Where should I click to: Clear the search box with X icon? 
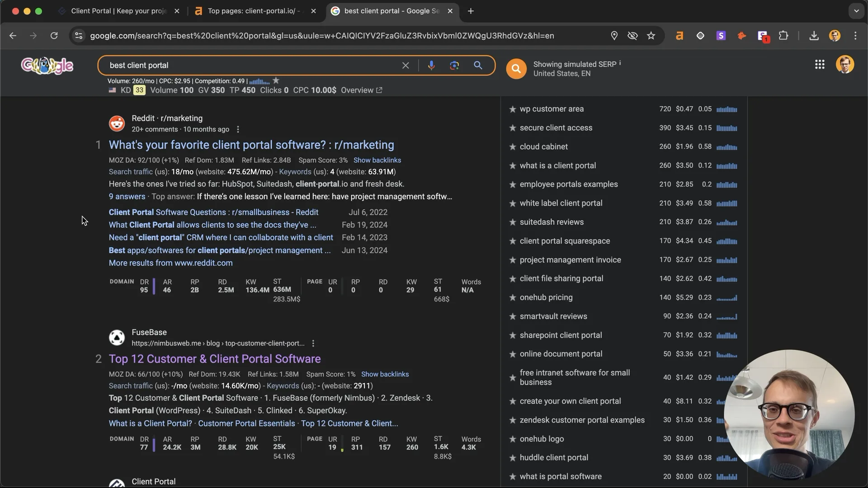(406, 66)
